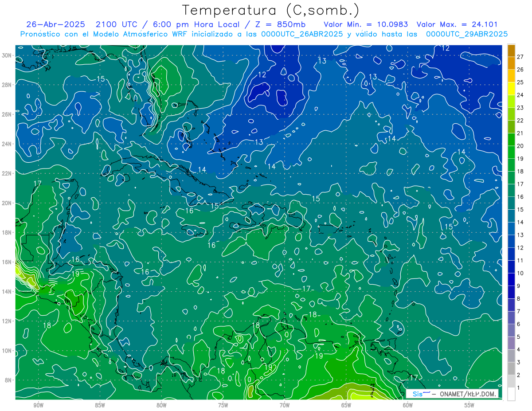The image size is (532, 411).
Task: Select valid-until time "0000UTC_29ABR2025"
Action: [x=466, y=34]
